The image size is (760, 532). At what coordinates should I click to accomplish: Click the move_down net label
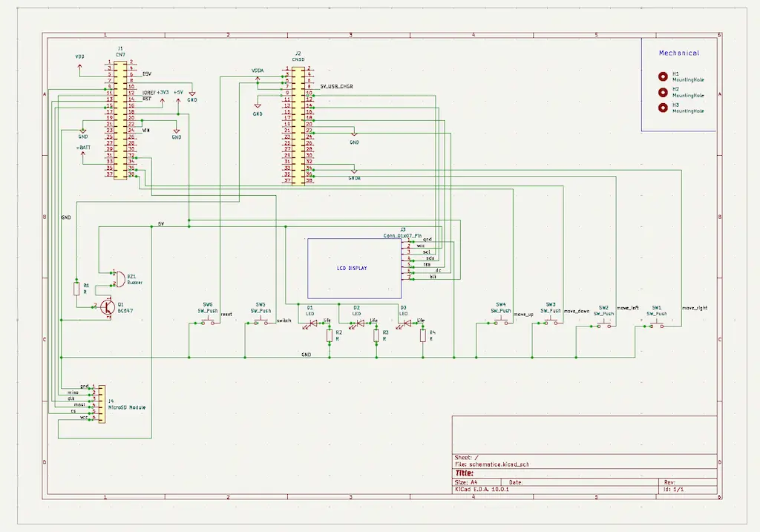(576, 311)
